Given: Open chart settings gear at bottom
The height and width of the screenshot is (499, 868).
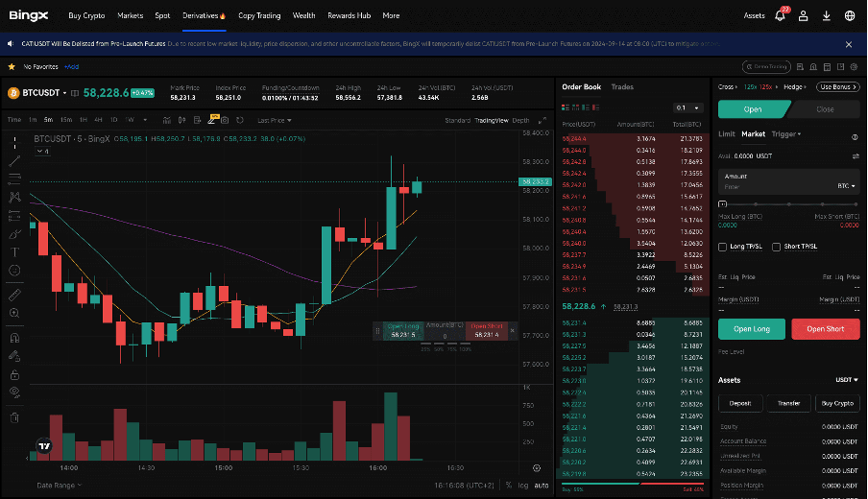Looking at the screenshot, I should [537, 468].
